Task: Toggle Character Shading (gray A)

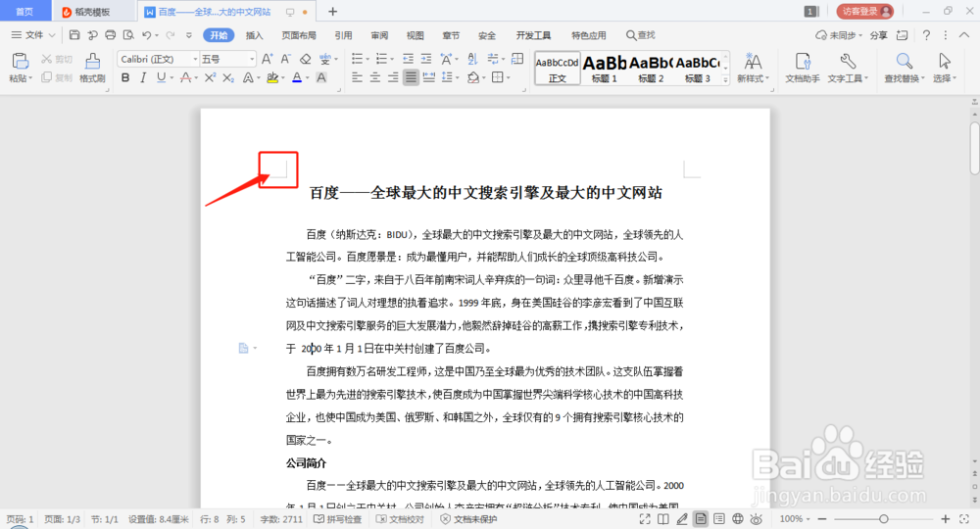Action: click(321, 77)
